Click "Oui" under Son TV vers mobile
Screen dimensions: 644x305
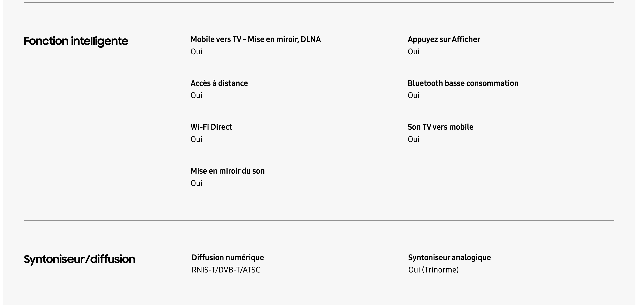point(414,139)
